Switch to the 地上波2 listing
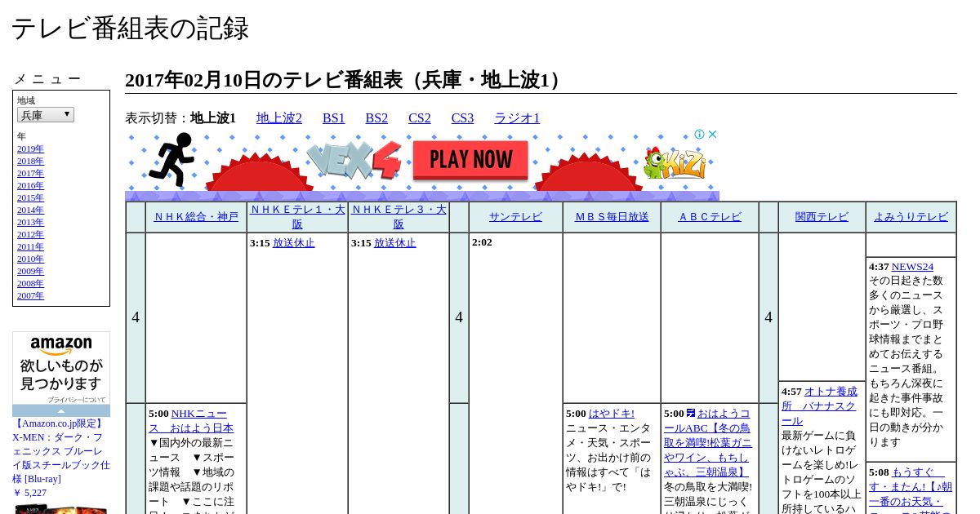This screenshot has width=980, height=514. (x=279, y=118)
